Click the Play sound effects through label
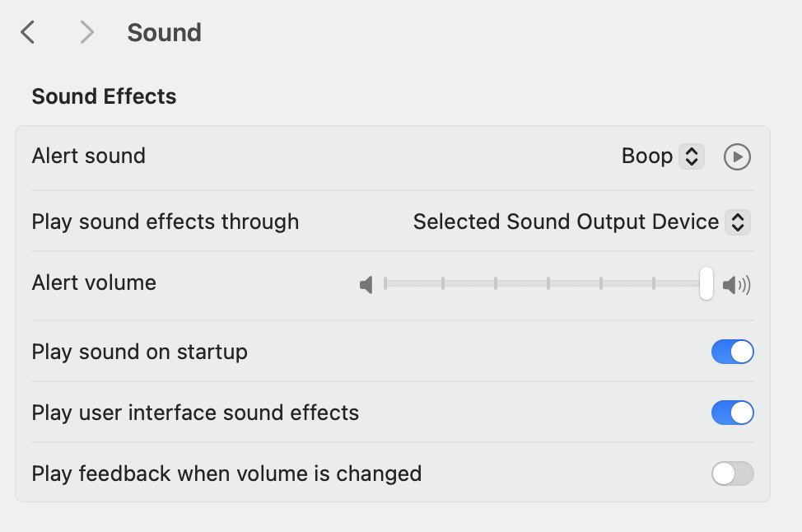This screenshot has height=532, width=802. [x=165, y=222]
